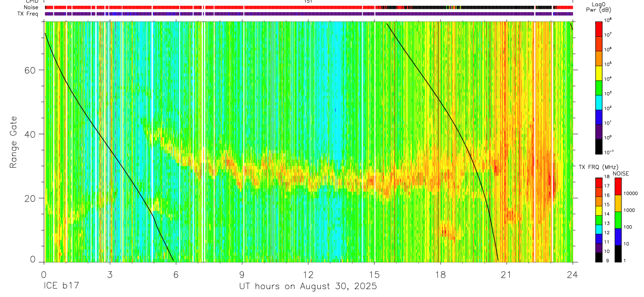The width and height of the screenshot is (644, 297).
Task: Click the red top segment of TX FRQ colorbar
Action: 598,183
